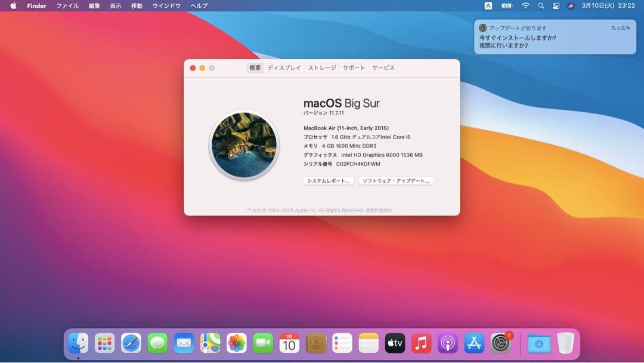The width and height of the screenshot is (644, 363).
Task: Start FaceTime from the Dock
Action: (x=262, y=343)
